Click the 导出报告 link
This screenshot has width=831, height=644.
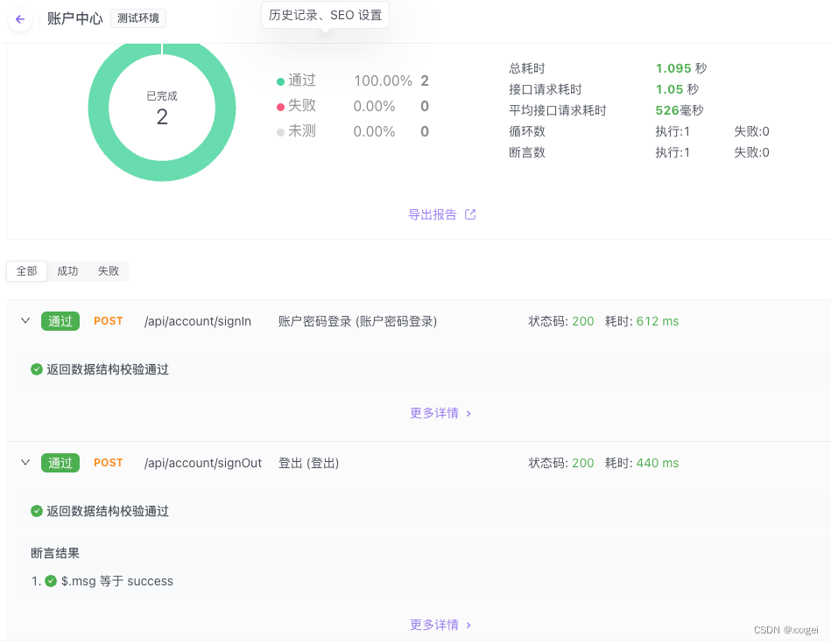(x=433, y=214)
